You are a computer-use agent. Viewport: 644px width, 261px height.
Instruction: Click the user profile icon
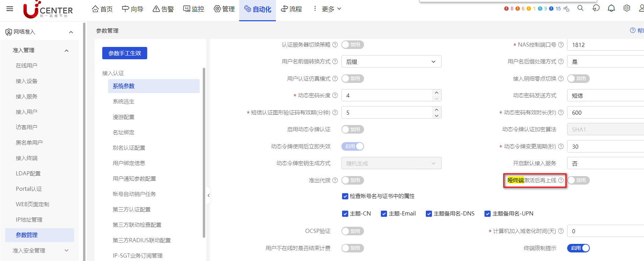click(x=641, y=8)
